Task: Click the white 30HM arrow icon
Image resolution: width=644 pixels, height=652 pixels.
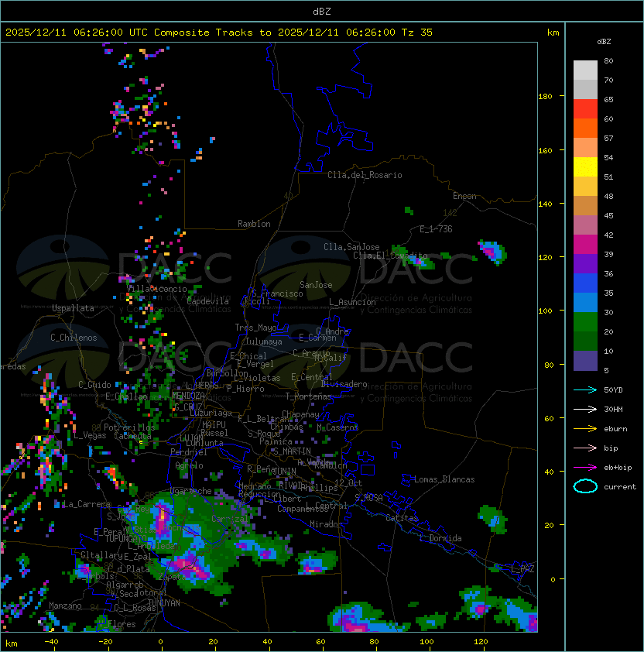Action: tap(585, 409)
